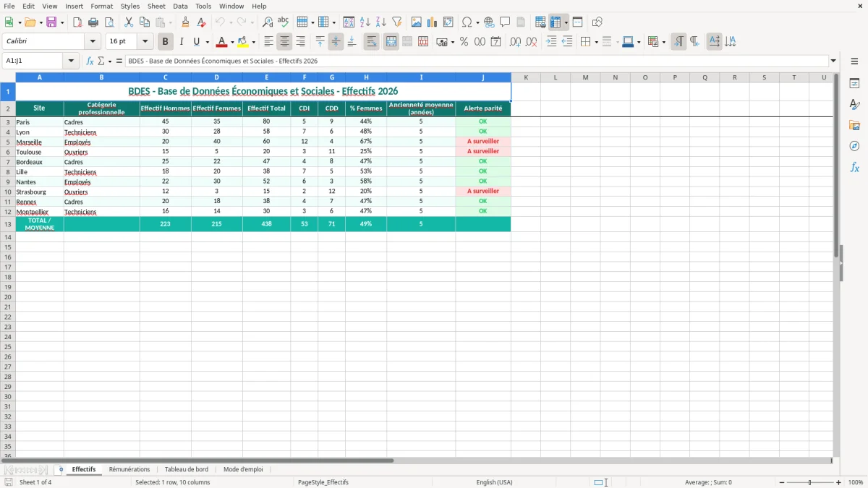Toggle Wrap Text
868x488 pixels.
[x=371, y=42]
